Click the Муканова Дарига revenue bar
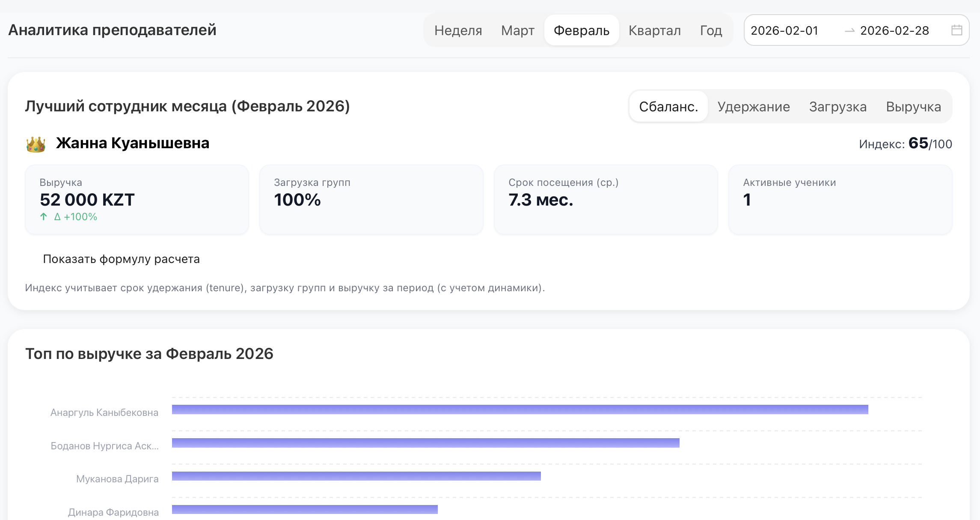Screen dimensions: 980x520 356,476
